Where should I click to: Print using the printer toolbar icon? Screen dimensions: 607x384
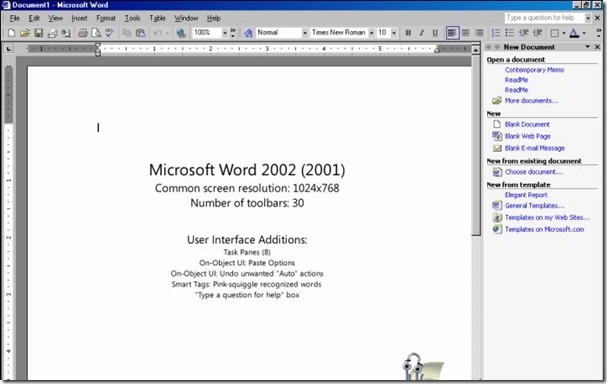pyautogui.click(x=82, y=33)
